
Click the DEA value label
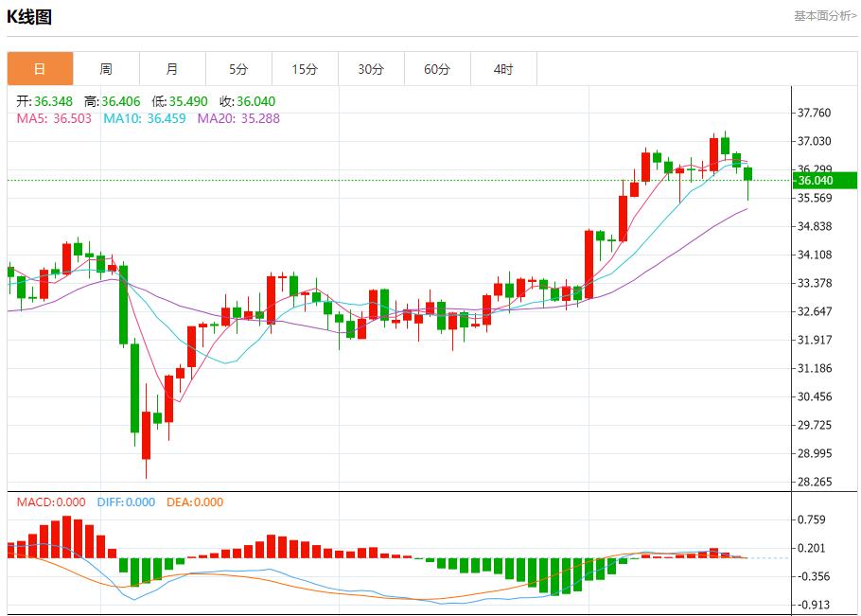click(194, 502)
